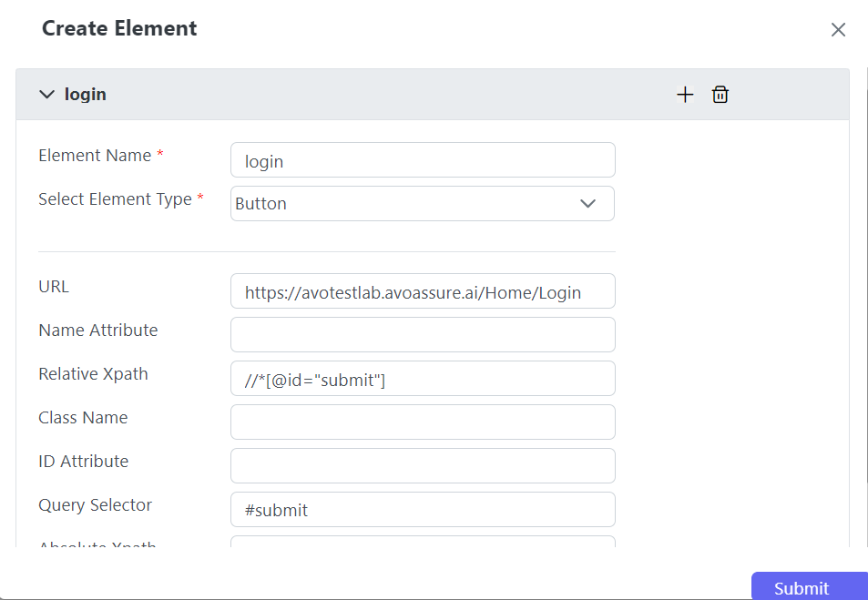
Task: Close the Create Element dialog
Action: 838,30
